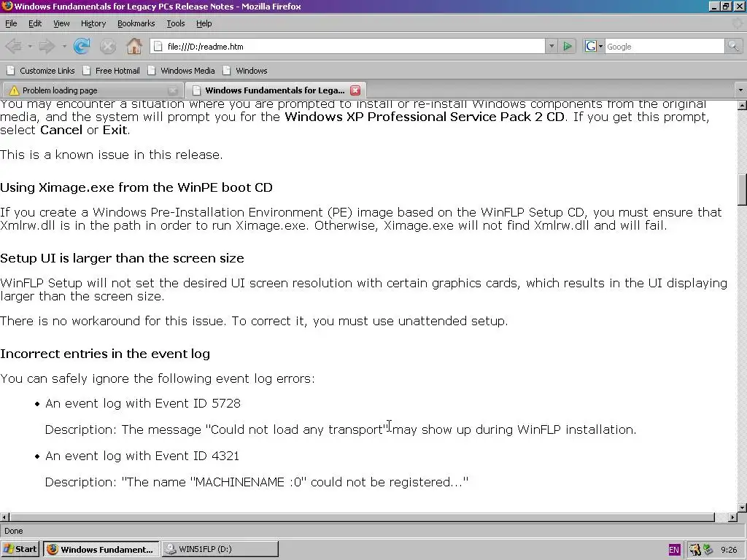Click the address bar with file:///D:/readme.htm
747x560 pixels.
(348, 46)
